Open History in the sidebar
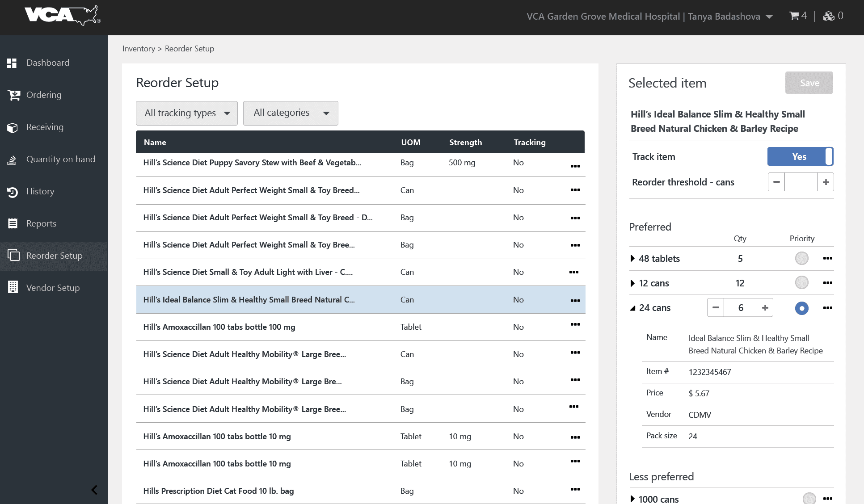Screen dimensions: 864x504 tap(40, 192)
